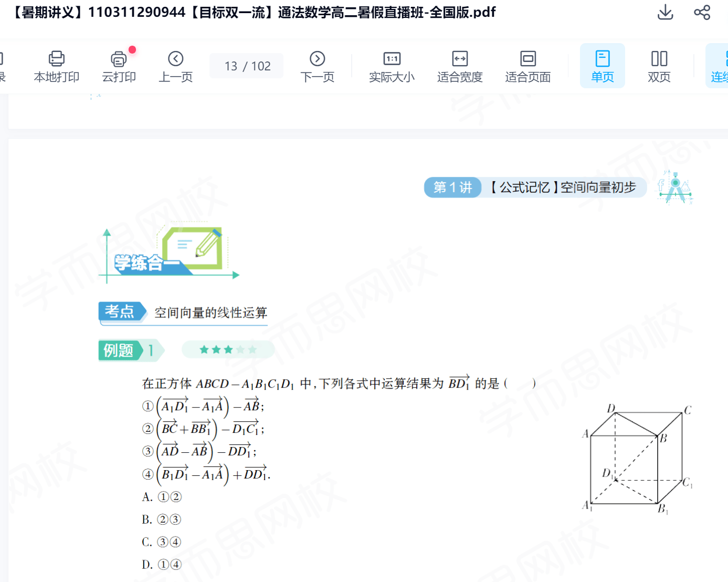
Task: Fit the page to width (适合宽度)
Action: [x=460, y=66]
